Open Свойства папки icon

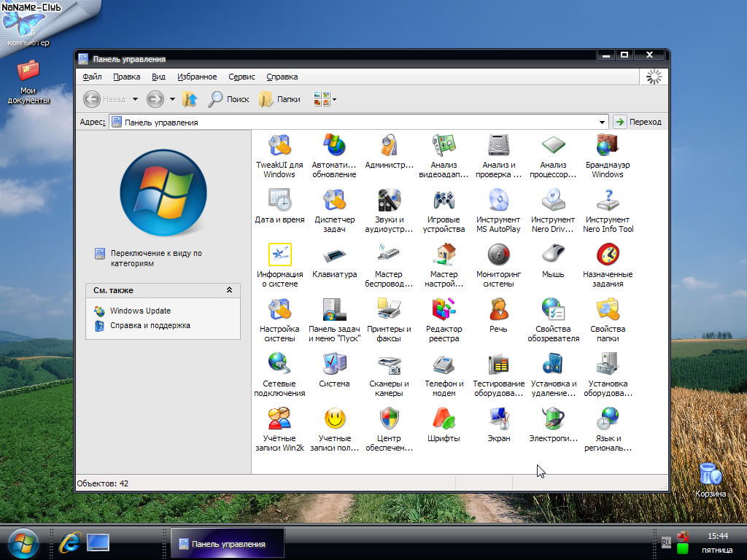coord(608,321)
